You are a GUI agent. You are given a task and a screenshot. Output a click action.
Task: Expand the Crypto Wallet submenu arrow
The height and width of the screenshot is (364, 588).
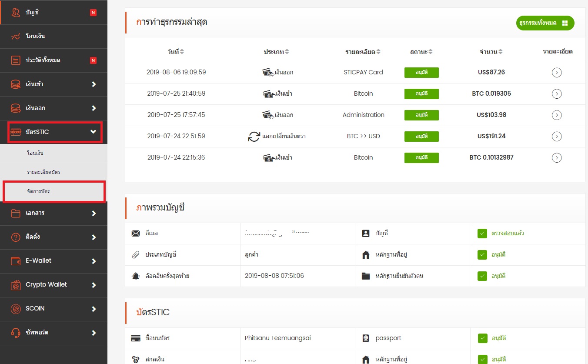tap(94, 285)
